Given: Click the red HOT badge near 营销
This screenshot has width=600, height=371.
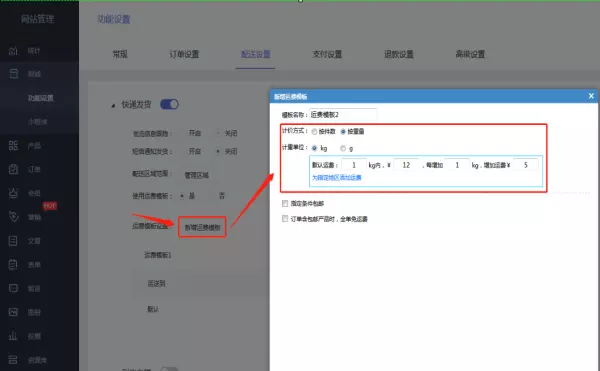Looking at the screenshot, I should [x=50, y=206].
